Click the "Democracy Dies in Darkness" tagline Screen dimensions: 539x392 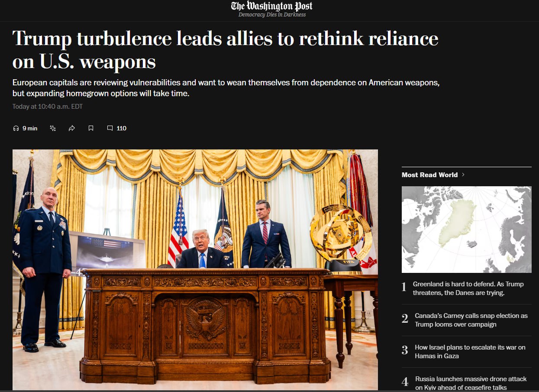[272, 15]
